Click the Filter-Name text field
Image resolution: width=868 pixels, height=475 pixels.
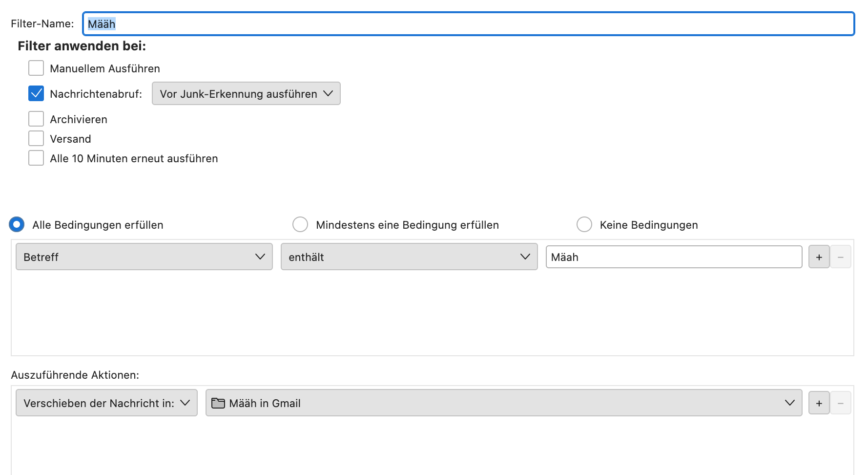469,24
